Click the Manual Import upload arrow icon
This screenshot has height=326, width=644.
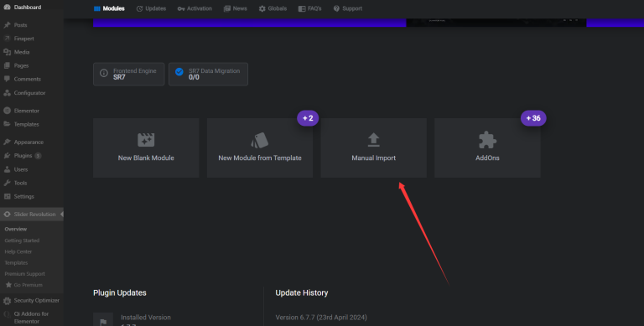coord(374,140)
